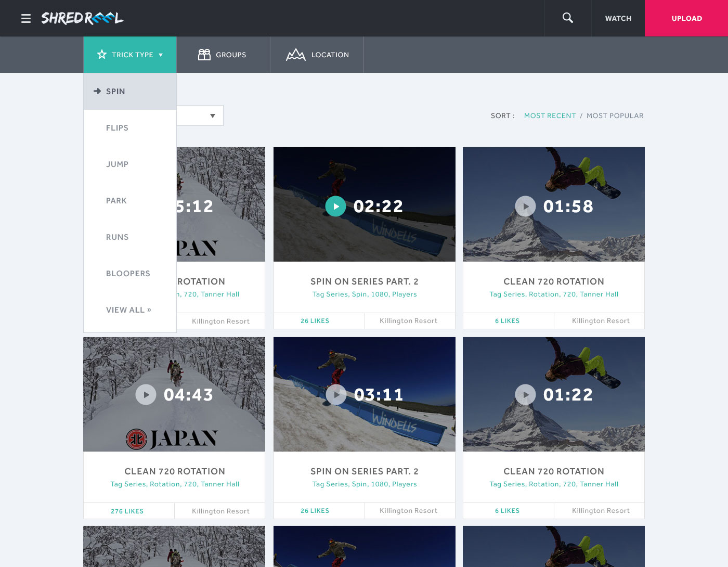Open search with the magnifier icon
This screenshot has height=567, width=728.
click(x=568, y=18)
